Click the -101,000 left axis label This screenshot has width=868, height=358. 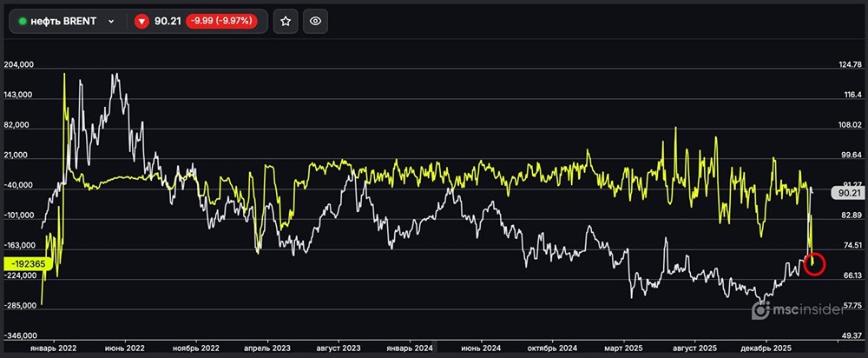pos(18,215)
